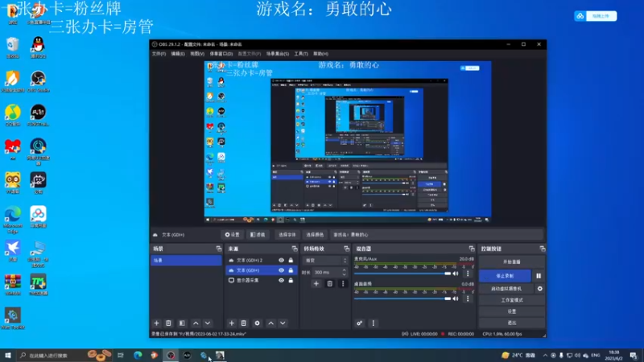Delete selected source with trash icon
Viewport: 644px width, 362px height.
coord(244,323)
